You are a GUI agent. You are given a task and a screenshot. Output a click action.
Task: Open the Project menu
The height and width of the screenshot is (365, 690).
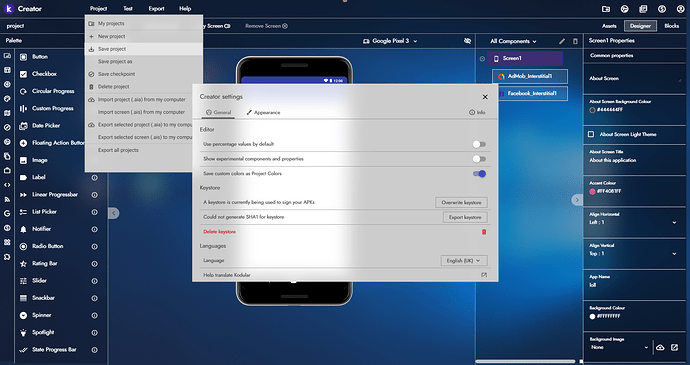98,8
